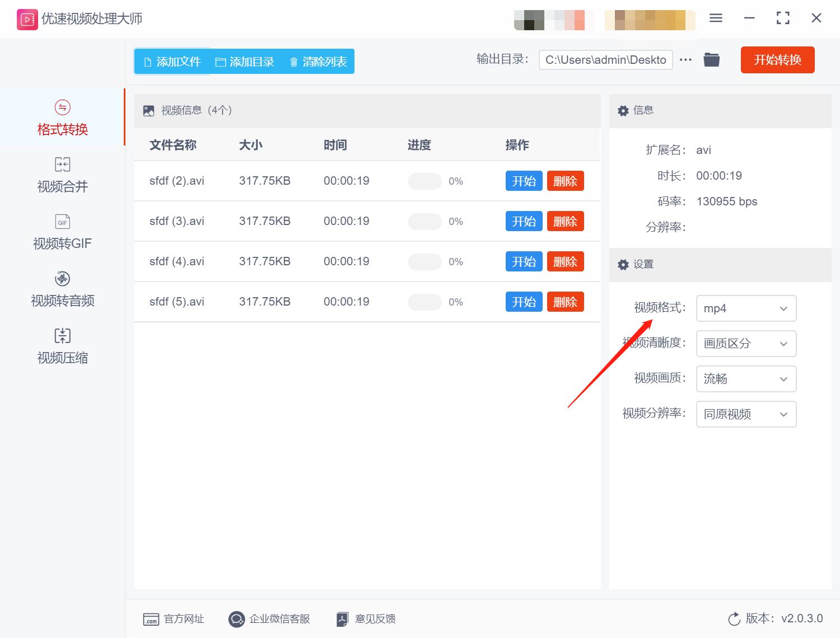Screen dimensions: 840x638
Task: Select the 视频压缩 sidebar icon
Action: tap(62, 335)
